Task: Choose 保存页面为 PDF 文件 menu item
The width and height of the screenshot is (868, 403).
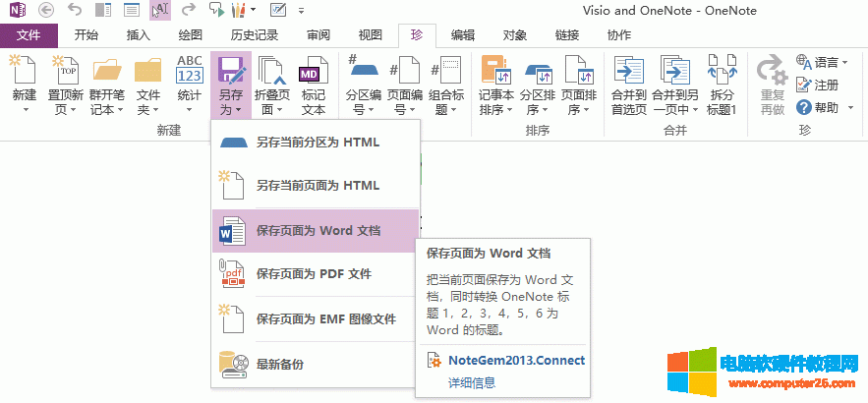Action: pyautogui.click(x=316, y=274)
